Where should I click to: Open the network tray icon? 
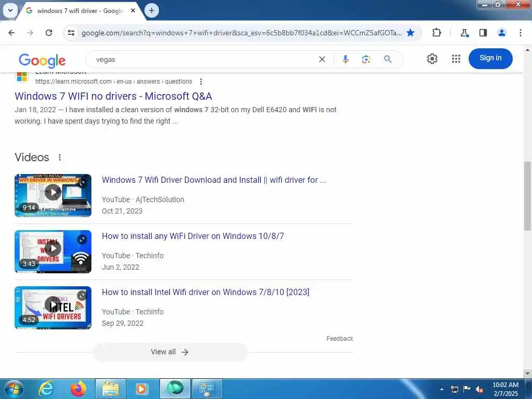tap(454, 389)
